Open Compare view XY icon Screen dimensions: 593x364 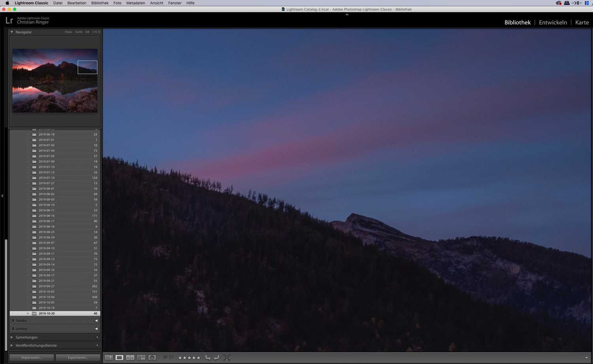pyautogui.click(x=130, y=358)
